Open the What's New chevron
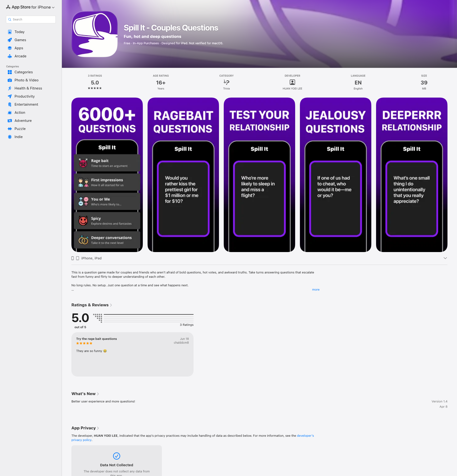This screenshot has height=476, width=457. 98,394
